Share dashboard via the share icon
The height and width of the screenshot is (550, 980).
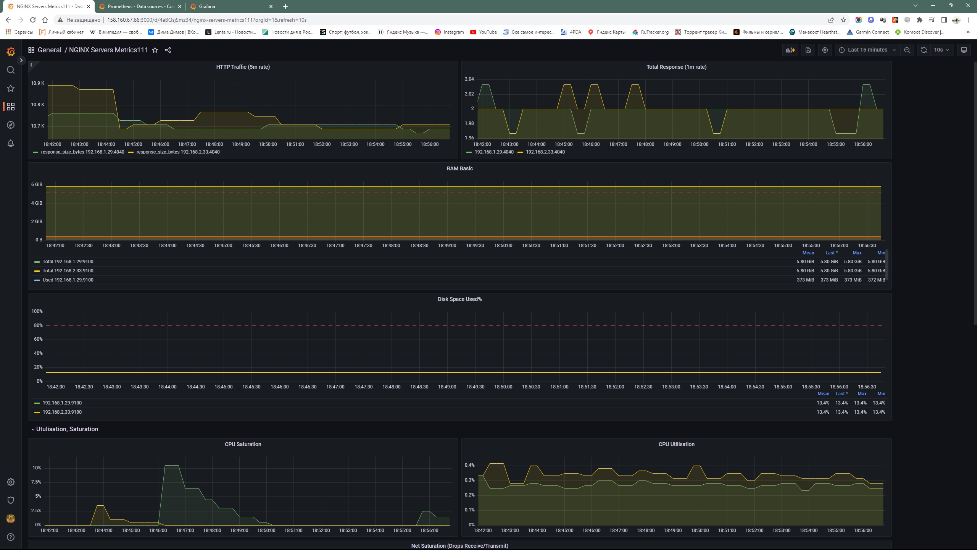[x=168, y=50]
